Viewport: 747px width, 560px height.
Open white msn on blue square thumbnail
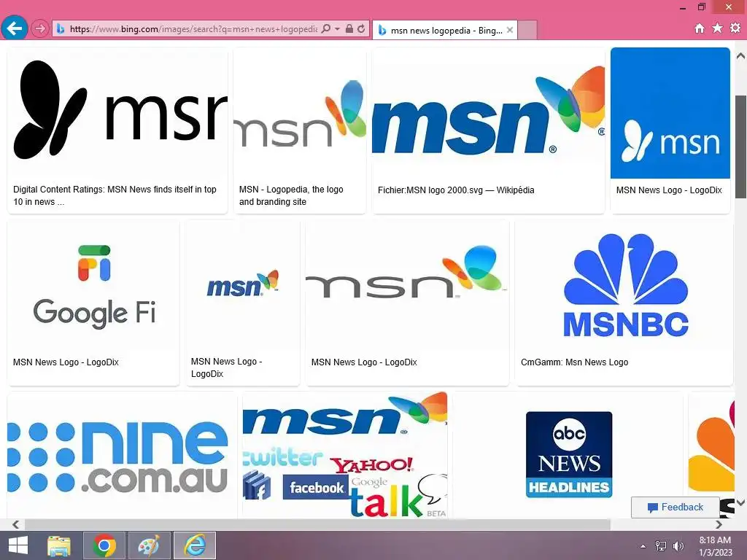[x=670, y=113]
